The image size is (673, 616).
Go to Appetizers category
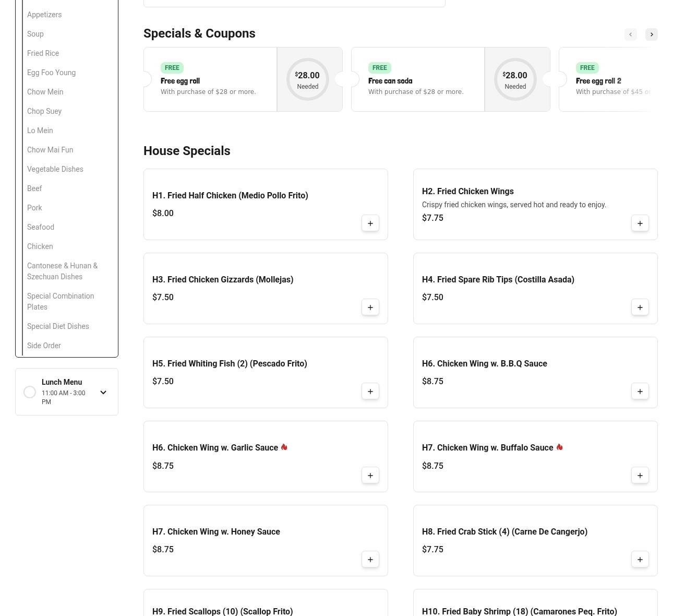[x=44, y=15]
